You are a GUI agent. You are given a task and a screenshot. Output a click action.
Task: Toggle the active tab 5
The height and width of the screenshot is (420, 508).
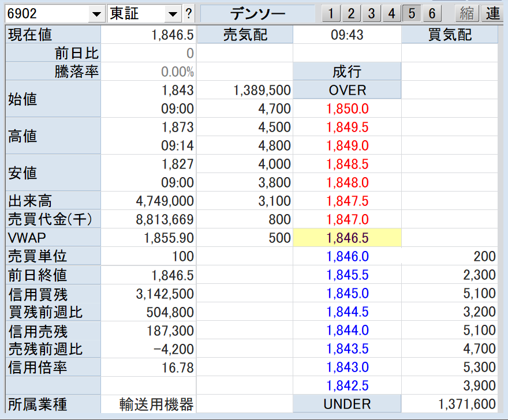412,13
